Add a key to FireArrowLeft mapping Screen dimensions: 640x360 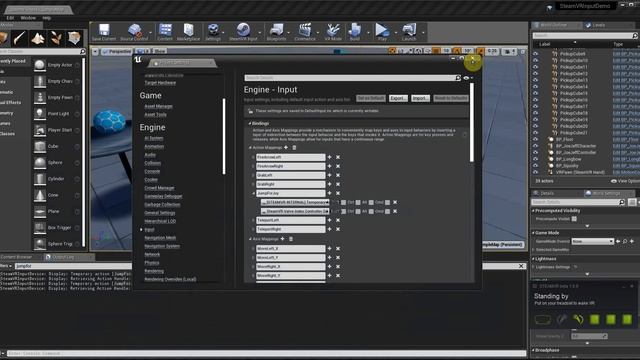point(329,157)
